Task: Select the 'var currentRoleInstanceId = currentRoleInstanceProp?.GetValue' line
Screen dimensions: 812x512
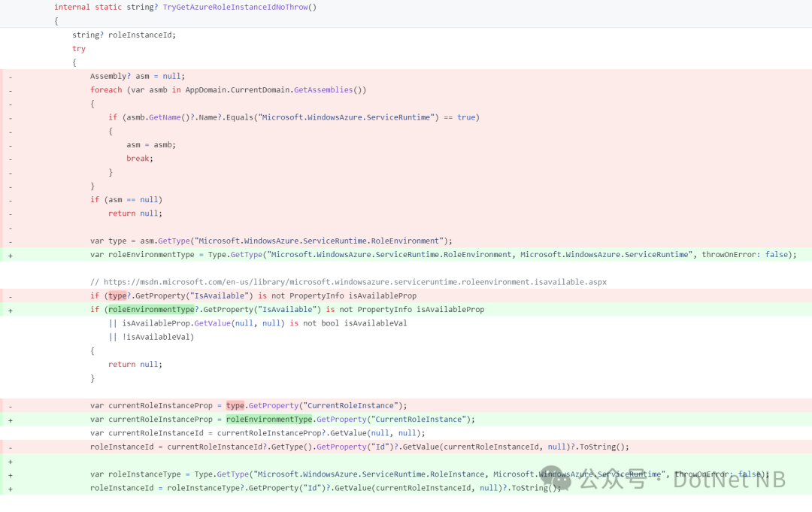Action: pyautogui.click(x=257, y=433)
